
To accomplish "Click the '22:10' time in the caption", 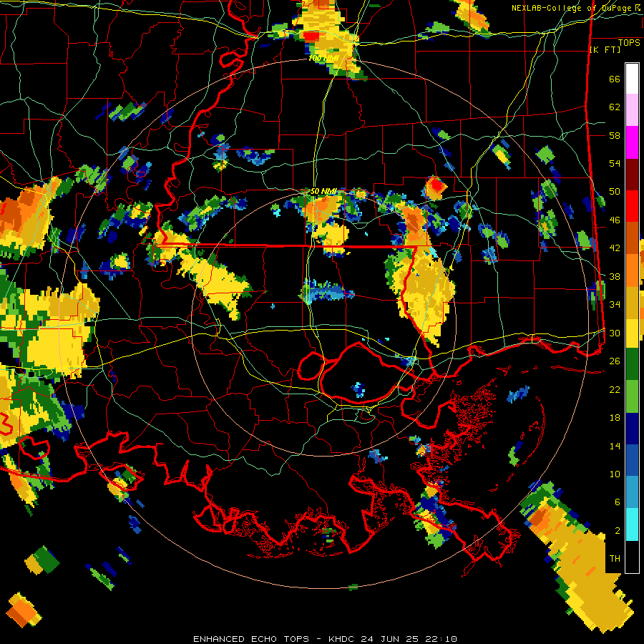I will (440, 639).
